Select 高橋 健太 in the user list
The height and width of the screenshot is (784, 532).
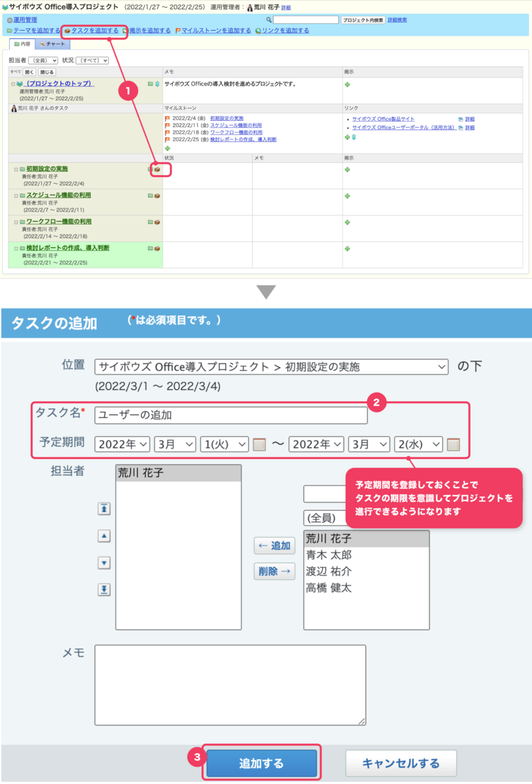[x=329, y=588]
